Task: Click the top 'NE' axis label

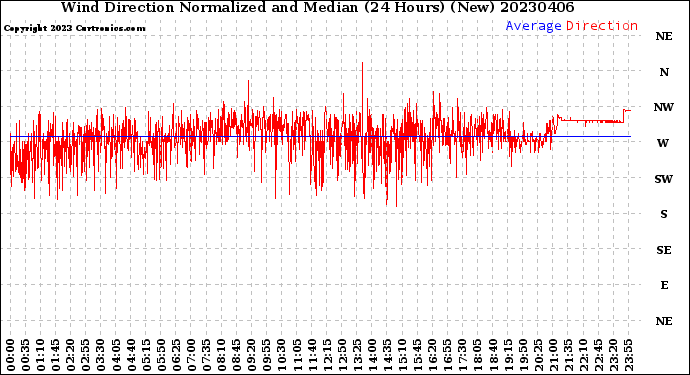Action: click(664, 36)
